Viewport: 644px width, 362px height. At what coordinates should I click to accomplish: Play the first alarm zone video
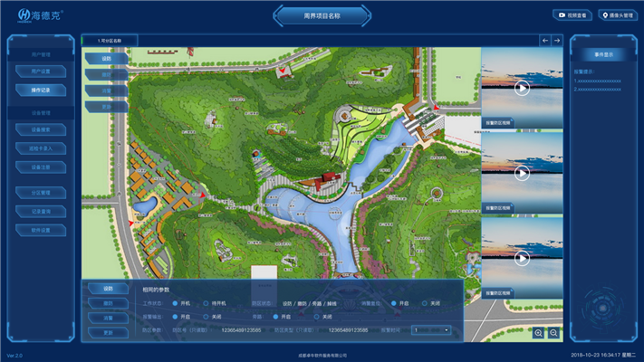522,88
